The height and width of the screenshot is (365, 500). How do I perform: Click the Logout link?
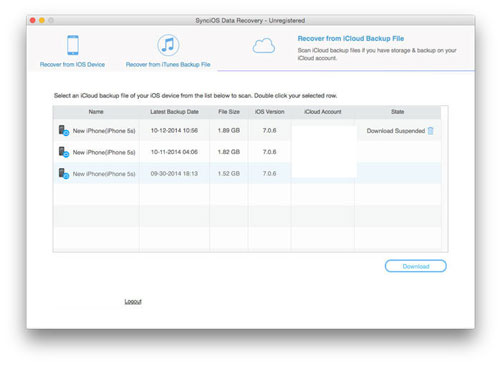(x=133, y=301)
